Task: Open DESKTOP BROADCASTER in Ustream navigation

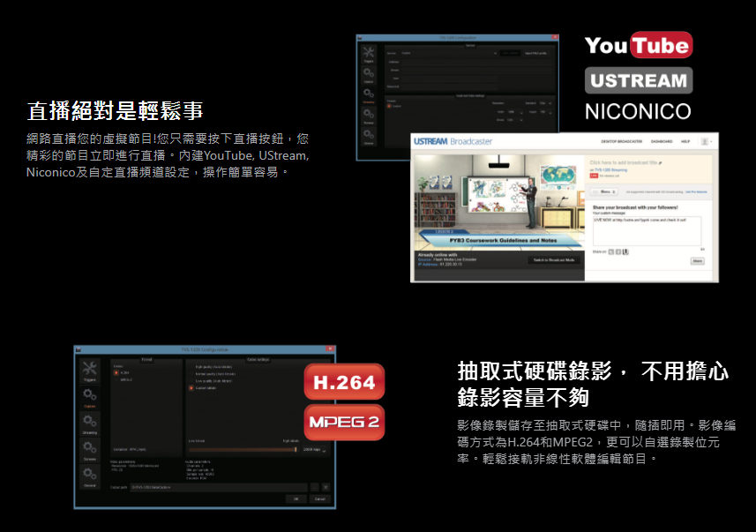Action: (x=622, y=141)
